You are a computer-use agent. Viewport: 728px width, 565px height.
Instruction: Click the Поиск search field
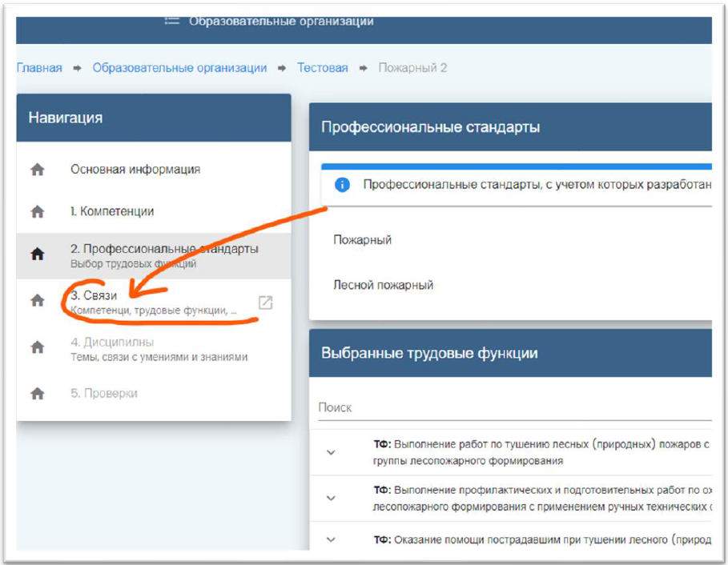click(x=513, y=408)
